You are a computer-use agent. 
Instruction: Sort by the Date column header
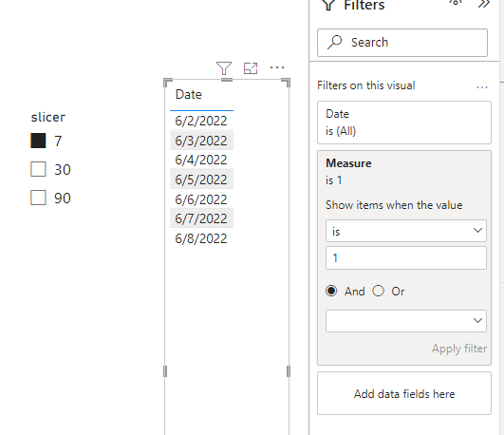189,94
